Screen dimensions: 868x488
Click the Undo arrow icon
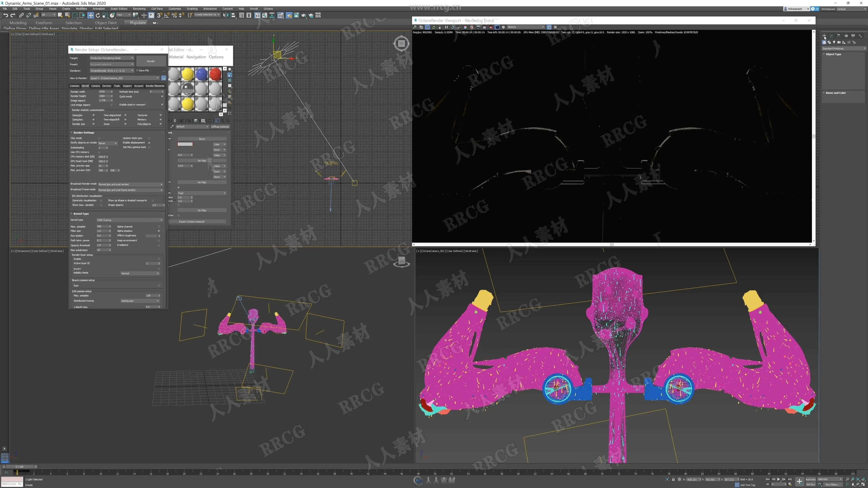point(5,15)
